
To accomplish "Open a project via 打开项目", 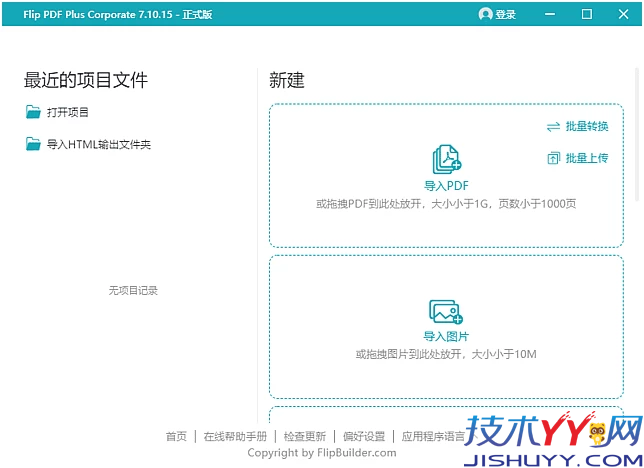I will [x=67, y=112].
